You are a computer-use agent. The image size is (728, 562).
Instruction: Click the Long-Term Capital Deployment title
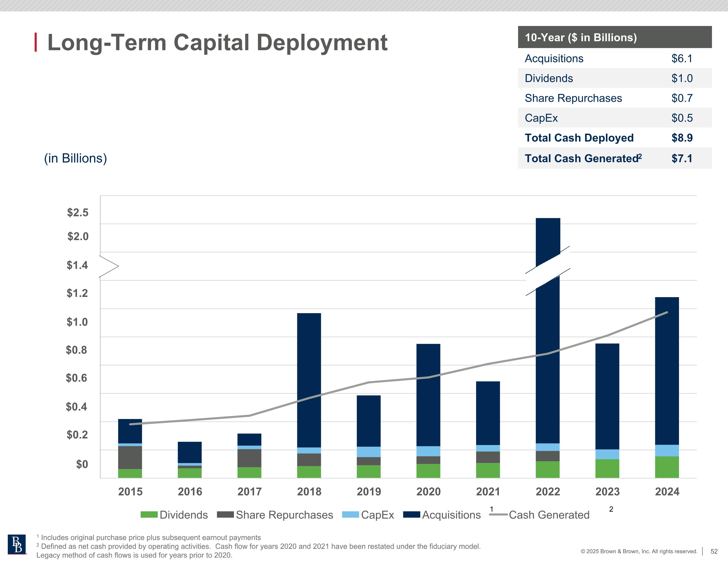pos(217,43)
